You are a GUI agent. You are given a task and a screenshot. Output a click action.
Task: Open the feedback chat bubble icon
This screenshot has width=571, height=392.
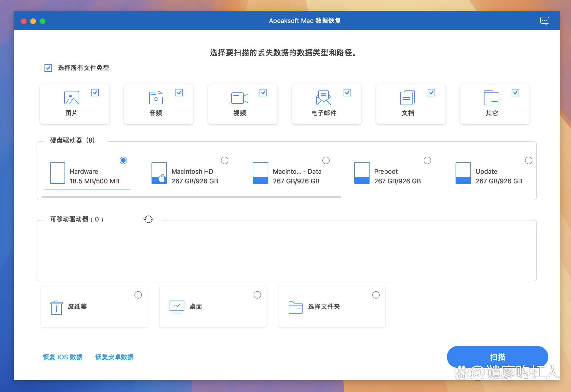(545, 21)
